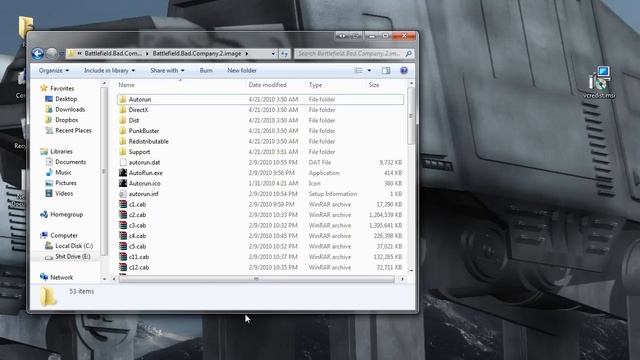Select Computer in navigation pane
The image size is (640, 360).
point(64,236)
